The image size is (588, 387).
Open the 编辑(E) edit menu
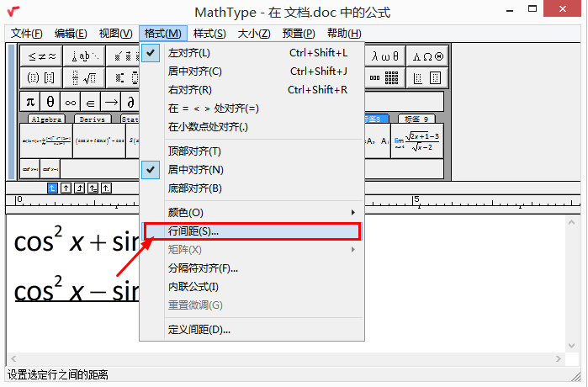pyautogui.click(x=71, y=34)
